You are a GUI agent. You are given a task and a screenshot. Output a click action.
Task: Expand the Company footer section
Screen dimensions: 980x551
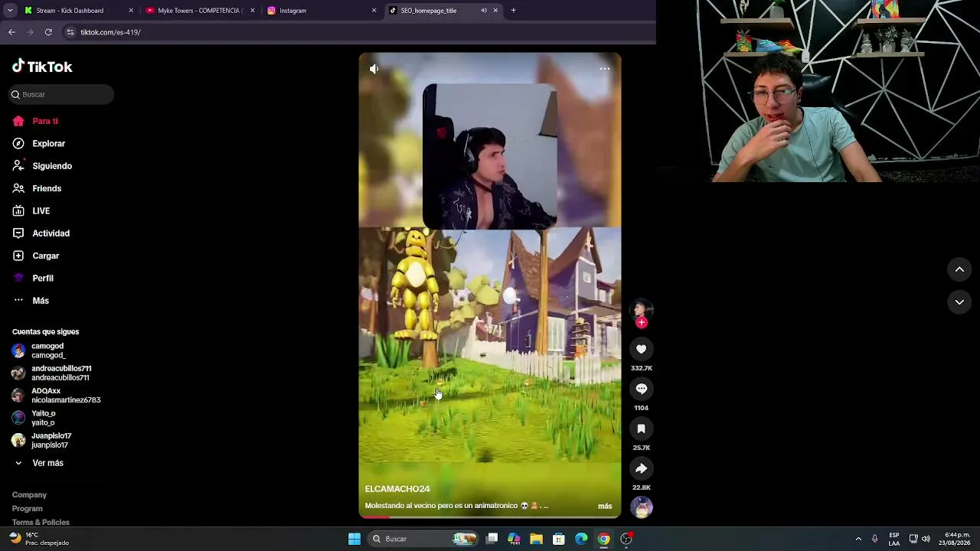(x=29, y=495)
